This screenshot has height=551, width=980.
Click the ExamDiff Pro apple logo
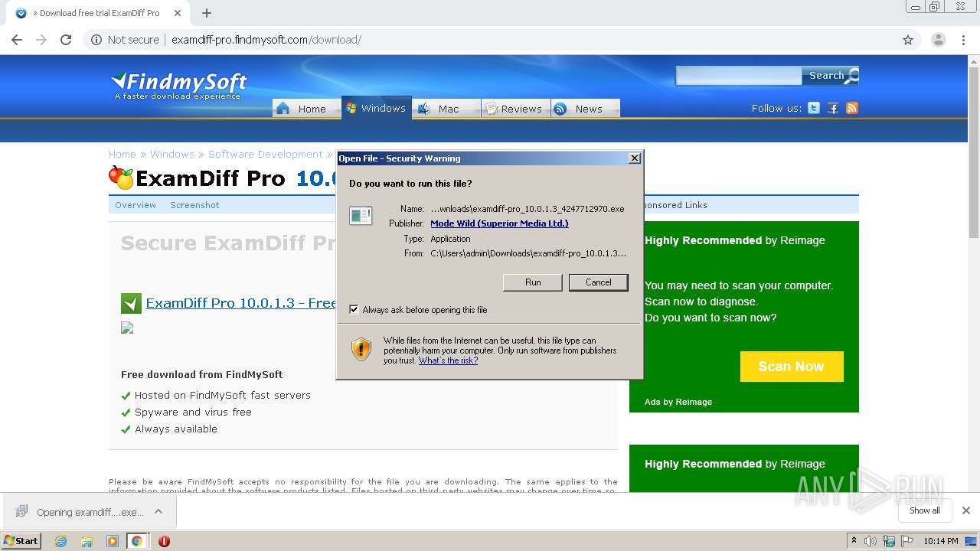(121, 178)
